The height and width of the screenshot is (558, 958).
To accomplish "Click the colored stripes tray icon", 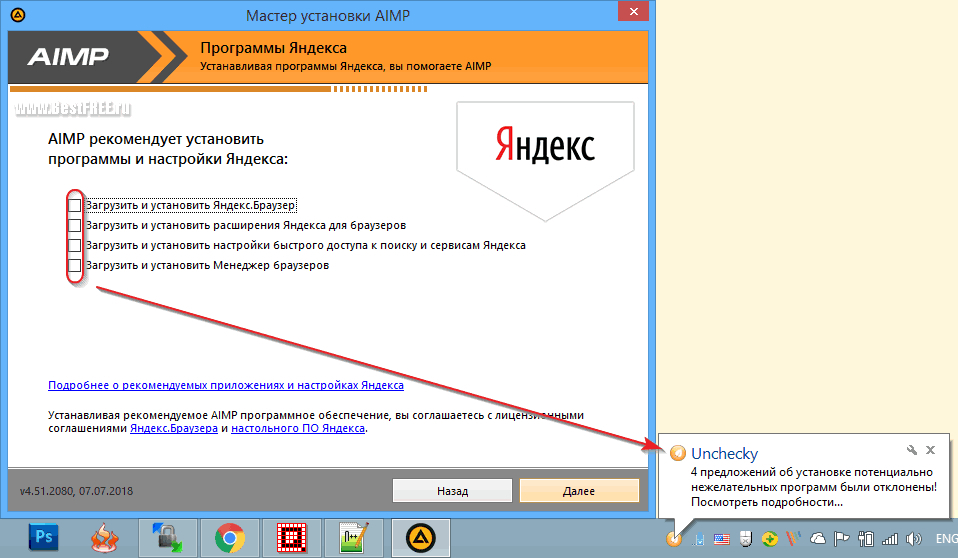I will (793, 538).
